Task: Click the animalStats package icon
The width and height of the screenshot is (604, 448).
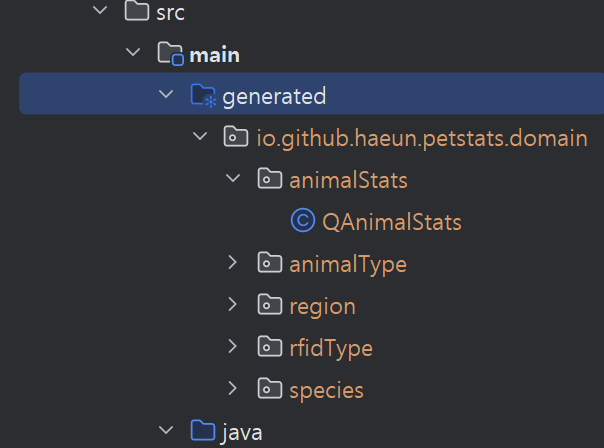Action: tap(270, 179)
